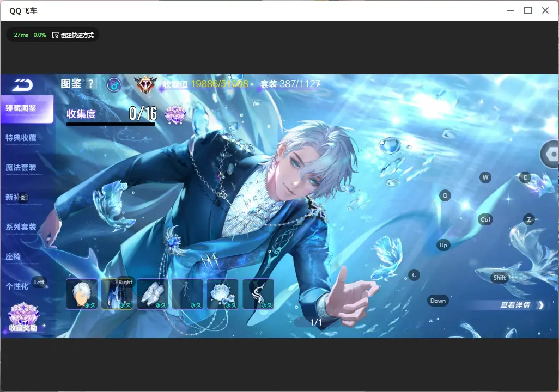The width and height of the screenshot is (559, 392).
Task: Click the Shift key overlay button
Action: tap(500, 278)
